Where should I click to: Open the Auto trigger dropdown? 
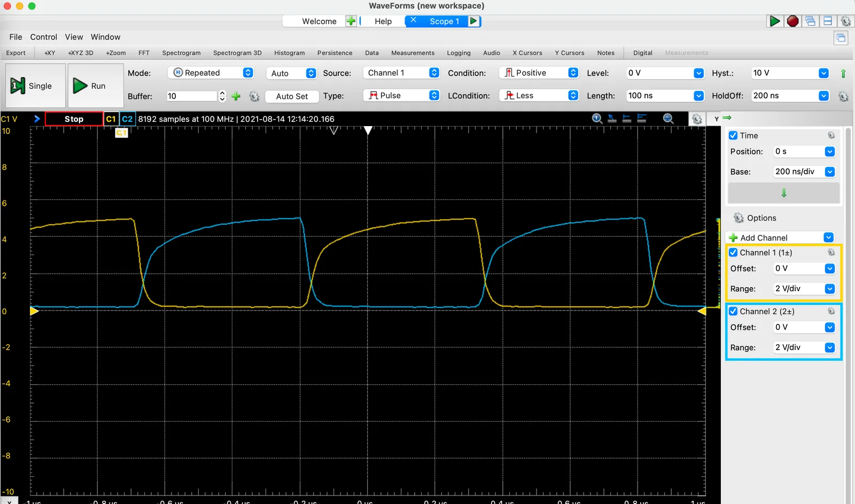[x=291, y=73]
